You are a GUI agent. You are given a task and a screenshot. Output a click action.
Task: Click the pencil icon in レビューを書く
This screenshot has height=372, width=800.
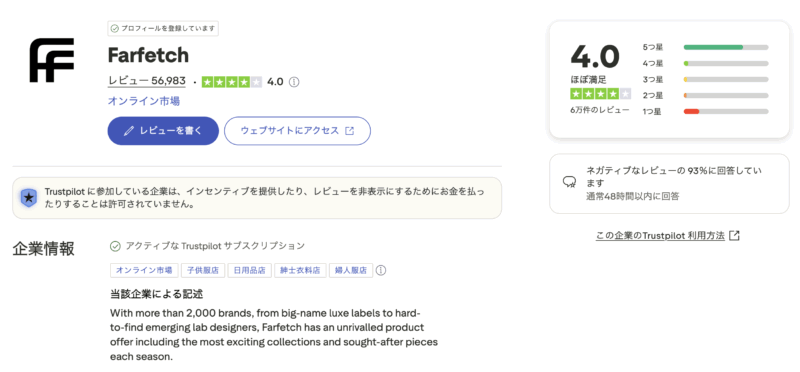click(130, 131)
